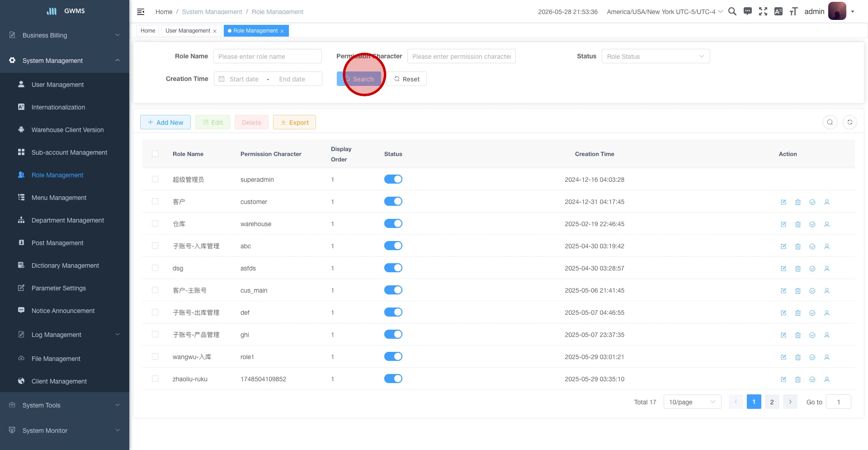Open the header search magnifier icon
Image resolution: width=868 pixels, height=450 pixels.
pyautogui.click(x=732, y=11)
